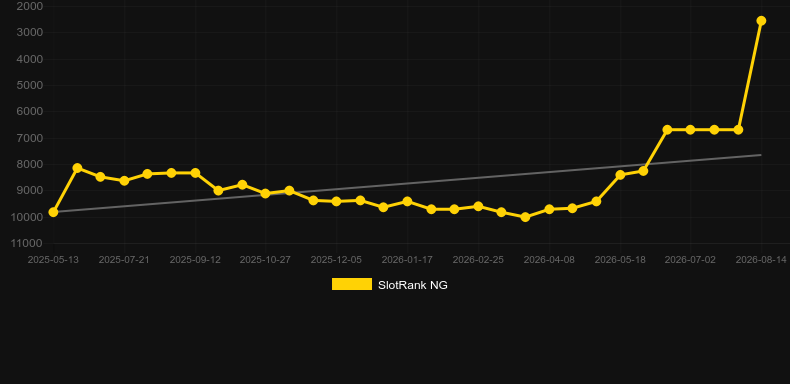Viewport: 790px width, 384px height.
Task: Select the lowest data point near 10000
Action: pos(525,217)
